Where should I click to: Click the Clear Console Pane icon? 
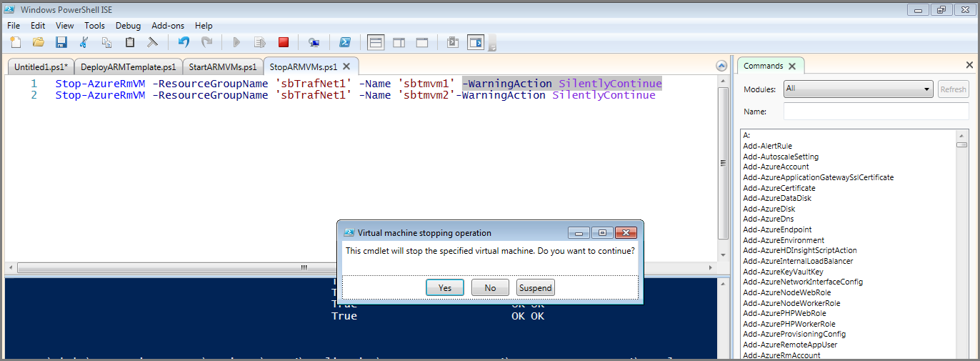(152, 42)
